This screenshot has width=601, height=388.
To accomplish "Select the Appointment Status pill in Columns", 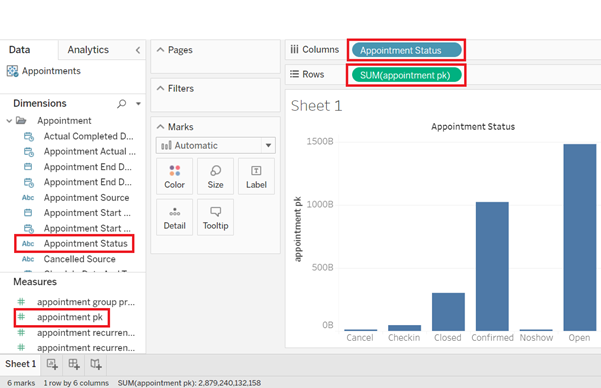I will pyautogui.click(x=407, y=50).
